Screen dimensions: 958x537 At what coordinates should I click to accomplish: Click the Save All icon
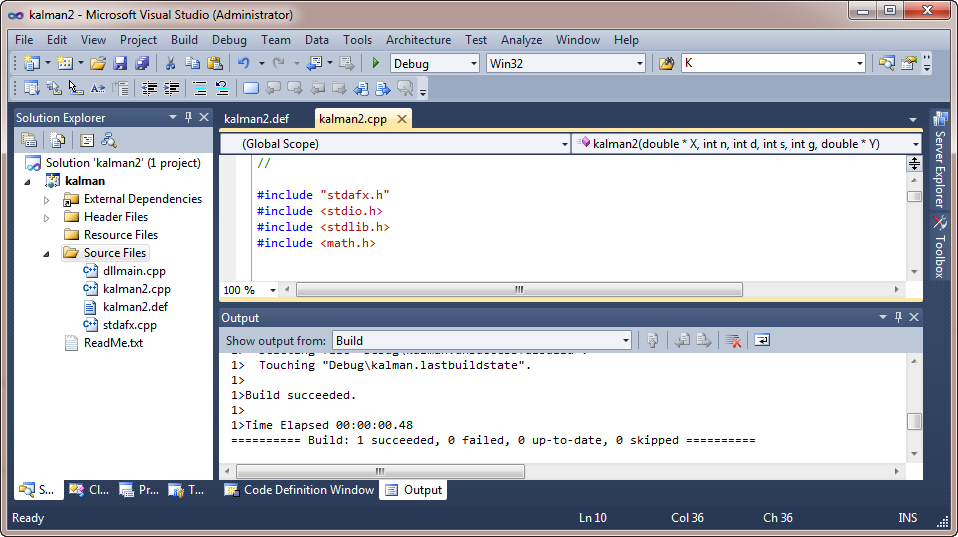(x=142, y=63)
